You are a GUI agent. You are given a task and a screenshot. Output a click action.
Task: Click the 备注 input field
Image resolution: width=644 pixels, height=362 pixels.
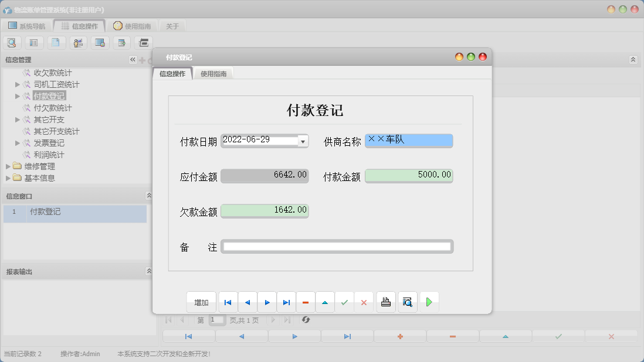coord(337,247)
